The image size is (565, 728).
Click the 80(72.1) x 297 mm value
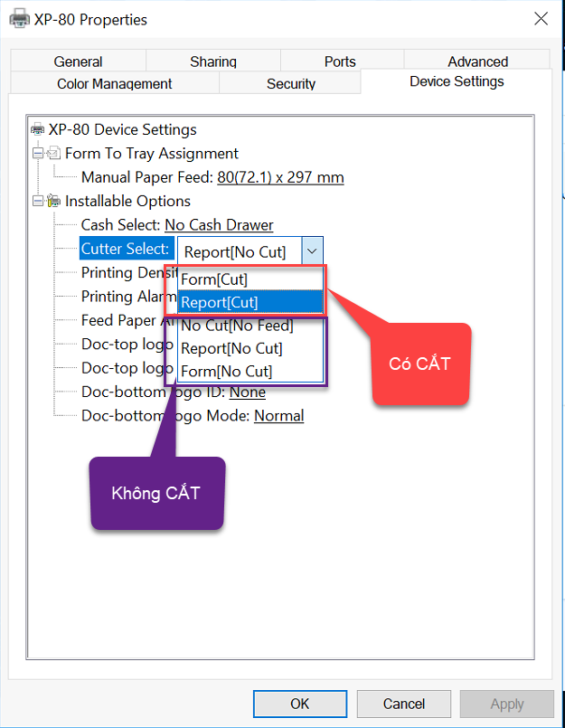point(280,177)
